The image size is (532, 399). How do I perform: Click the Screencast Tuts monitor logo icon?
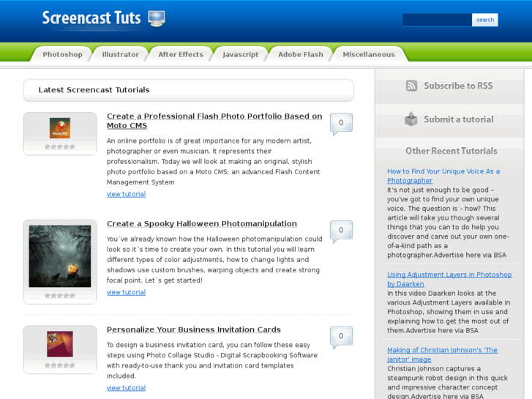click(157, 19)
